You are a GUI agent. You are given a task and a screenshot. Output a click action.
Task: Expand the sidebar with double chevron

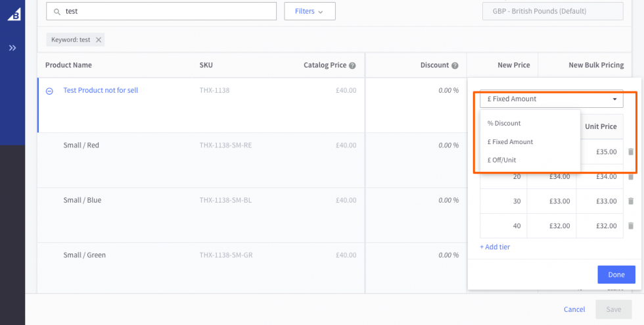[x=12, y=48]
